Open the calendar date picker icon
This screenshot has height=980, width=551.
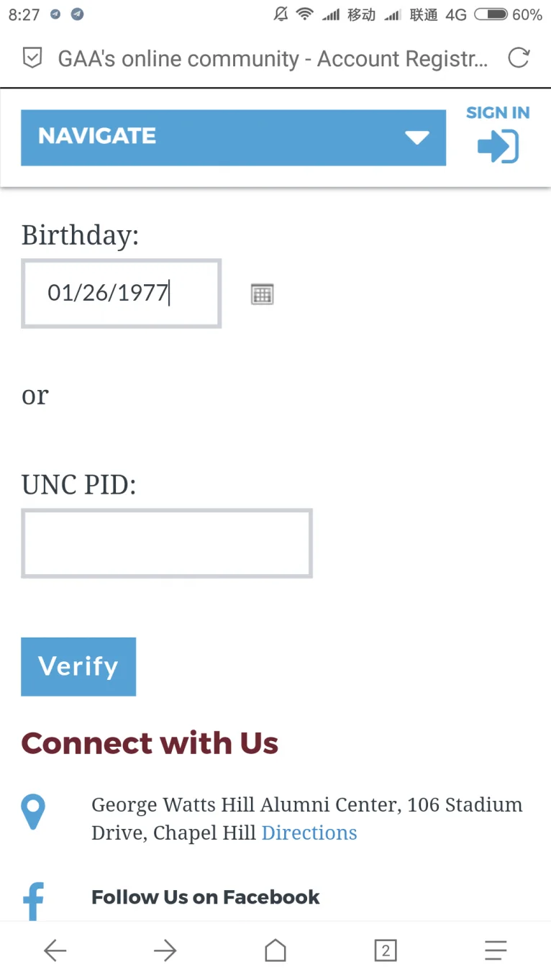[262, 294]
